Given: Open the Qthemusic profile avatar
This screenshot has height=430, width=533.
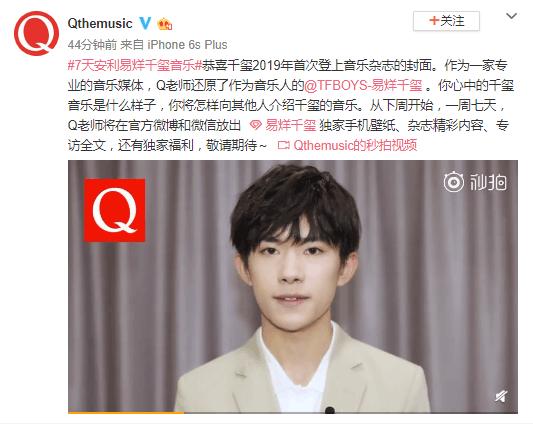Looking at the screenshot, I should [36, 33].
